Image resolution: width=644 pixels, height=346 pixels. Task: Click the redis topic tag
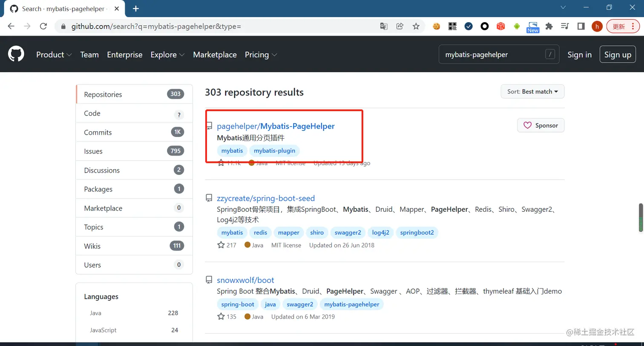coord(260,233)
